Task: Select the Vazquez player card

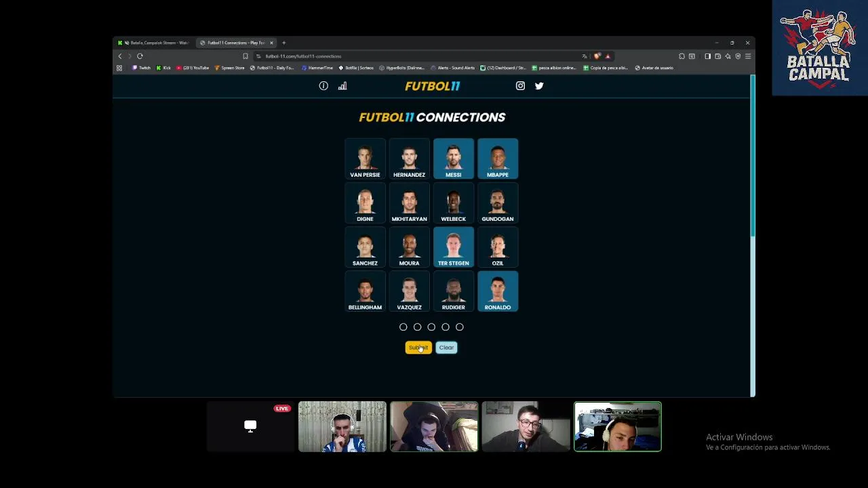Action: click(x=409, y=291)
